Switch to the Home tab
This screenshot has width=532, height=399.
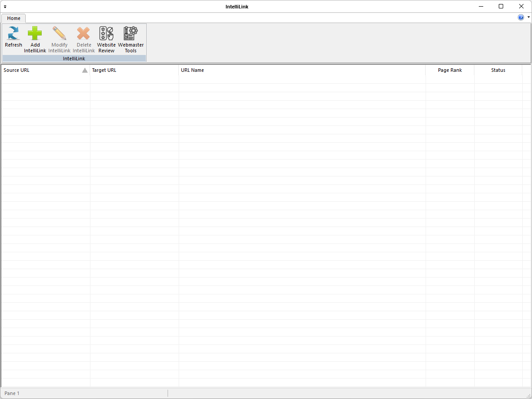click(x=14, y=18)
